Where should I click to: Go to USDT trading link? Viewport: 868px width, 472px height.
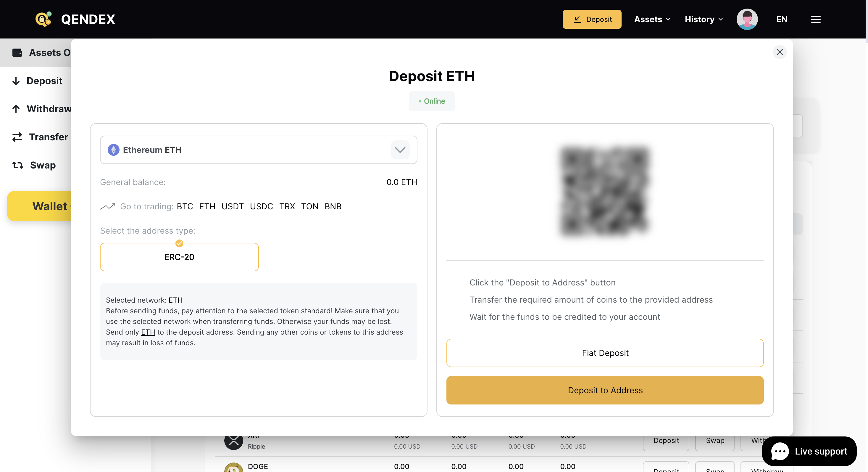point(233,206)
